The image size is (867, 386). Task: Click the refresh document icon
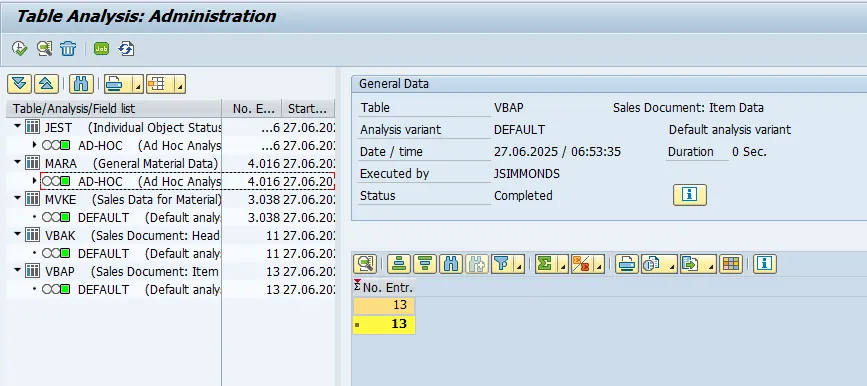click(x=126, y=49)
